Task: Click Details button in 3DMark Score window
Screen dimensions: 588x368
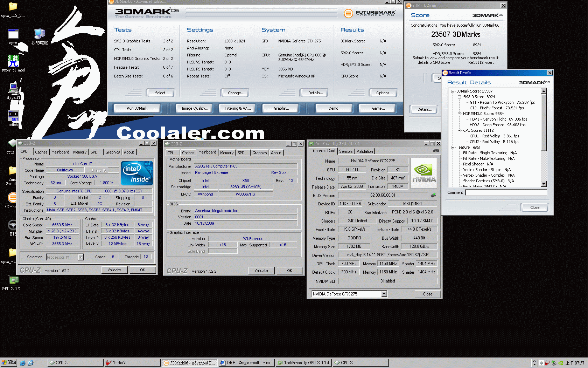Action: pyautogui.click(x=425, y=109)
